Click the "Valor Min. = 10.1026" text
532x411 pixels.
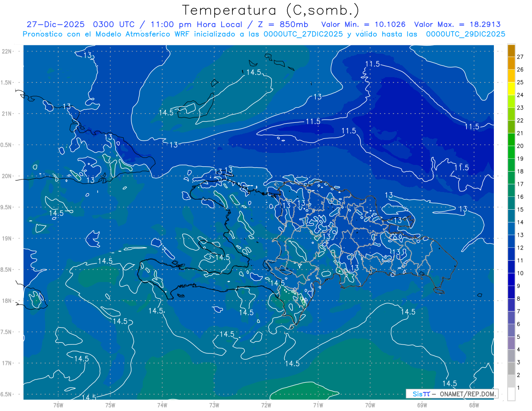coord(364,24)
